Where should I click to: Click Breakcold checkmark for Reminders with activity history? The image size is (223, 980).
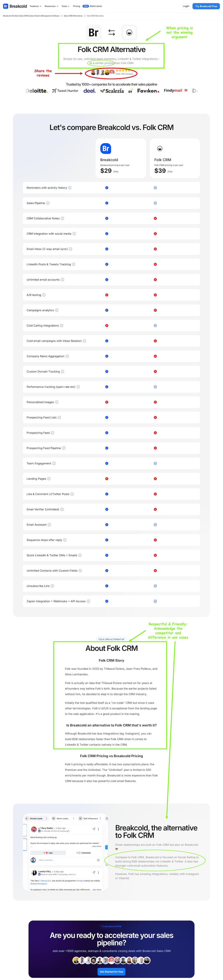(106, 188)
